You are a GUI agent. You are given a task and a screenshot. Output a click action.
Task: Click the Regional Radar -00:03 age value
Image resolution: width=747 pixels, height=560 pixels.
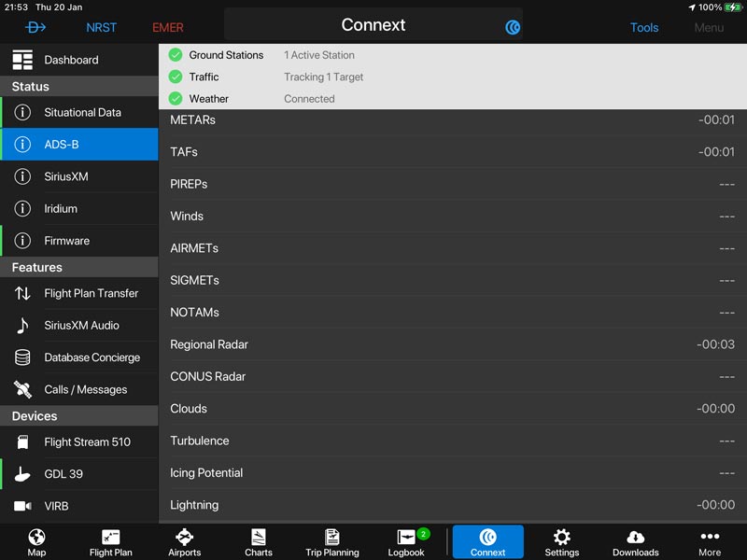click(x=715, y=344)
